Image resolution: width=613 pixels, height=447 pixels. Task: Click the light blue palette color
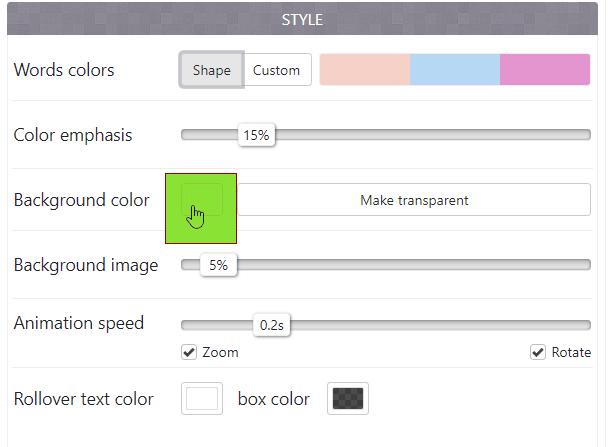[455, 70]
